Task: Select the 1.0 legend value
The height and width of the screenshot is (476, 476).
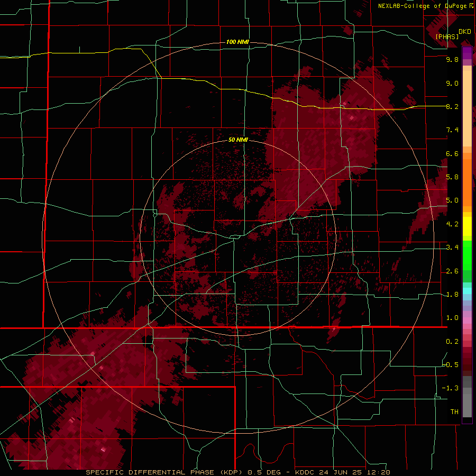Action: tap(452, 318)
